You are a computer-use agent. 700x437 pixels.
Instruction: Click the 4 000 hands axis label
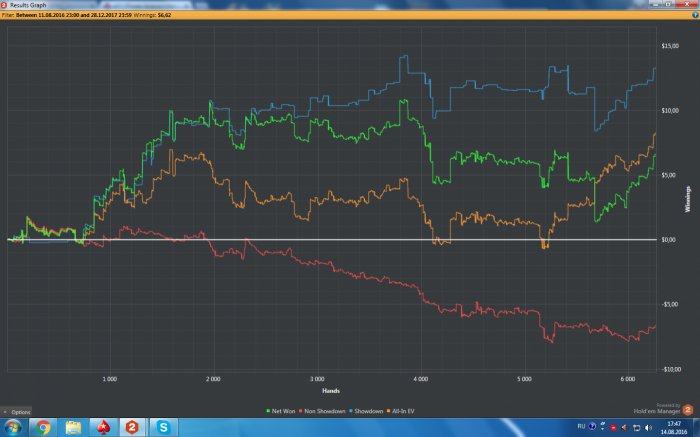(421, 379)
